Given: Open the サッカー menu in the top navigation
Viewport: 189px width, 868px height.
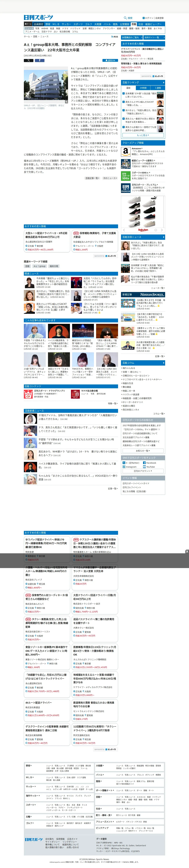Looking at the screenshot, I should click(x=66, y=24).
